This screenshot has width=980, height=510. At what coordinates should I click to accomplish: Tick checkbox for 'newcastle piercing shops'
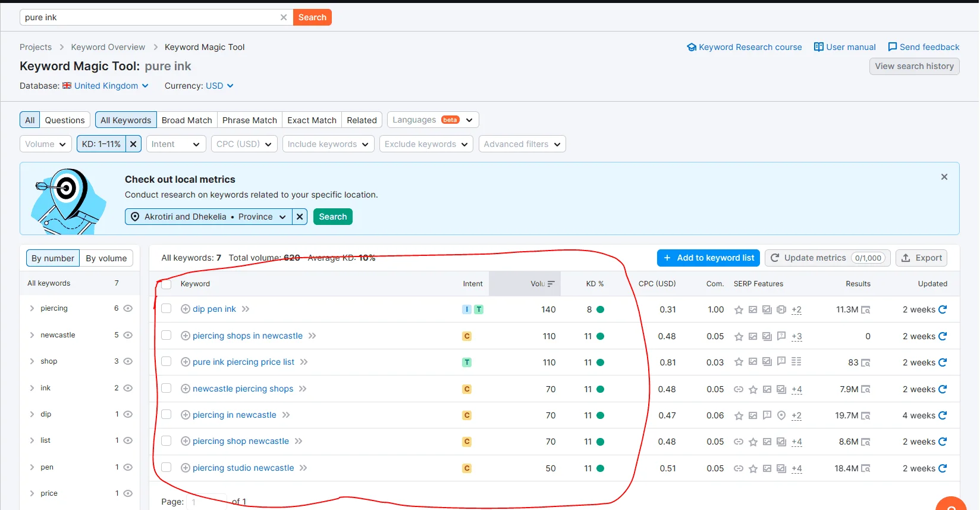tap(167, 389)
